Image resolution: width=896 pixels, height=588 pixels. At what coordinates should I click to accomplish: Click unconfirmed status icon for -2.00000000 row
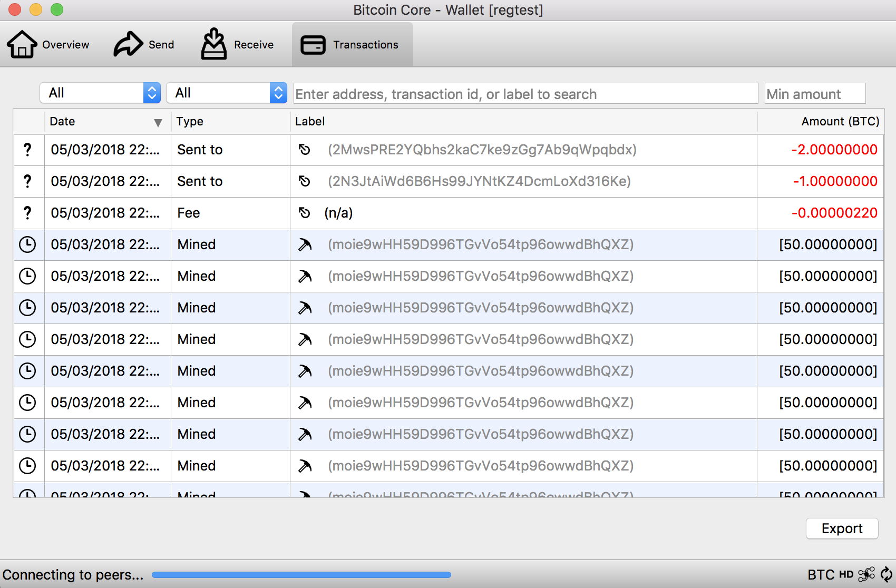point(27,150)
